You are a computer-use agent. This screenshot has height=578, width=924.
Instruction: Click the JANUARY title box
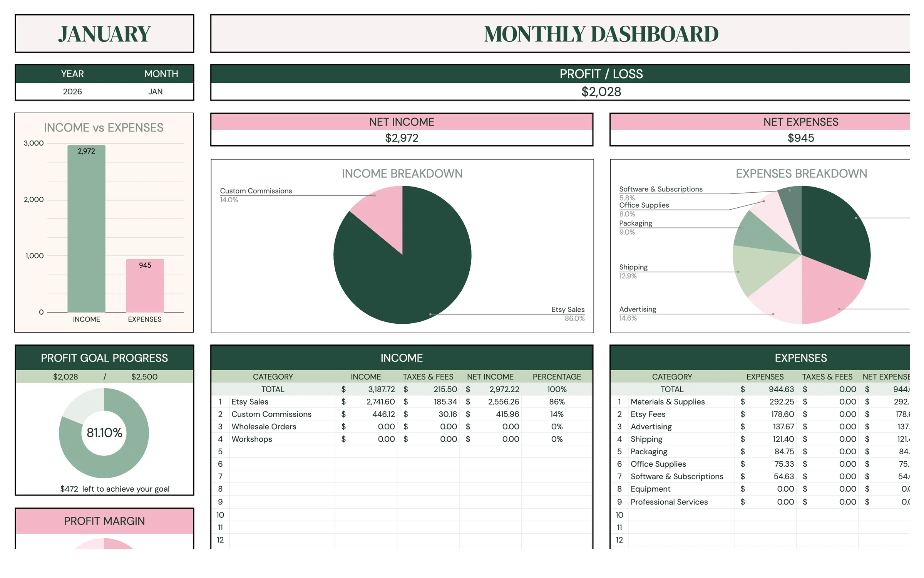[x=104, y=34]
